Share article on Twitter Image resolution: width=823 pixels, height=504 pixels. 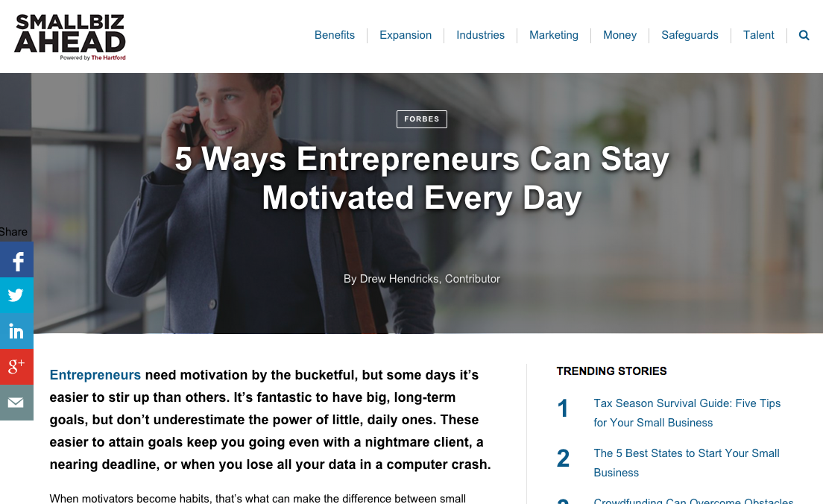(x=16, y=295)
